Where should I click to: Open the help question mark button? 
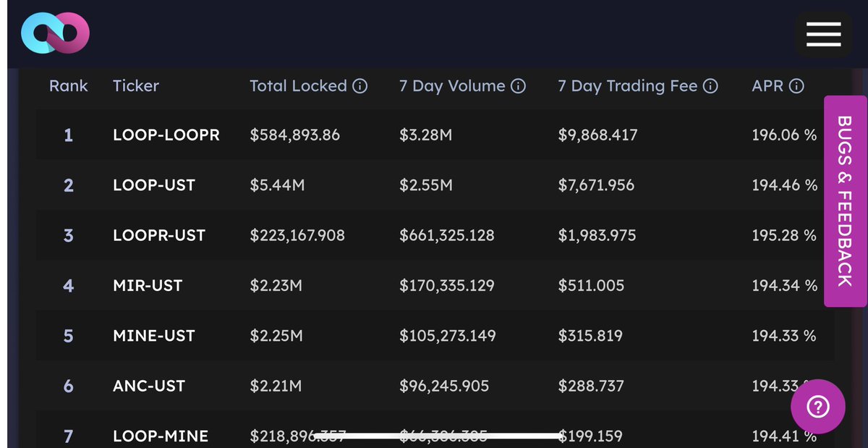(817, 407)
